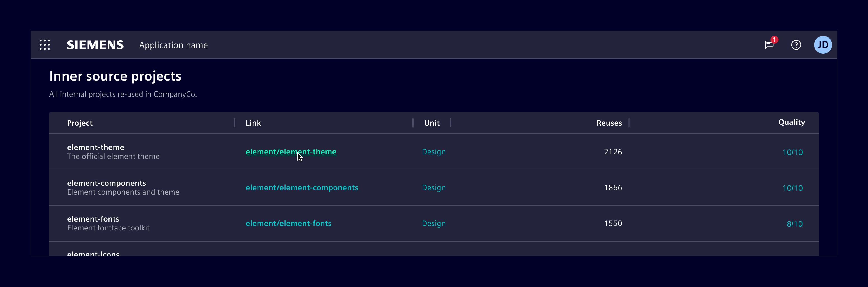Sort by the Quality column header
This screenshot has height=287, width=868.
coord(791,123)
